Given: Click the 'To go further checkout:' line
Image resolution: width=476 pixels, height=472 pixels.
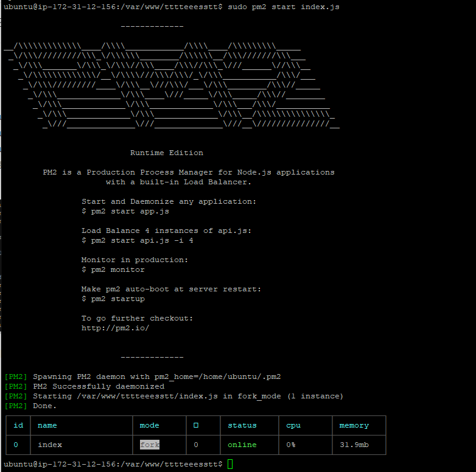Looking at the screenshot, I should [x=137, y=318].
